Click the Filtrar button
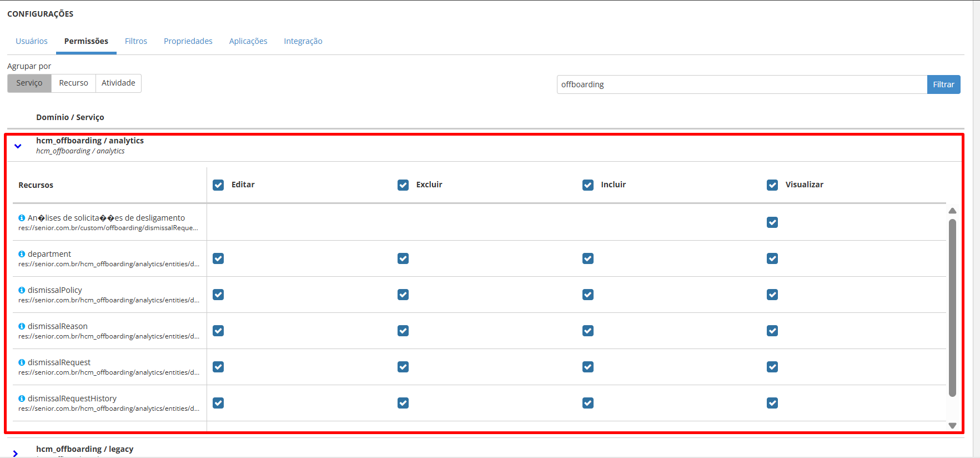The height and width of the screenshot is (458, 980). pyautogui.click(x=943, y=84)
